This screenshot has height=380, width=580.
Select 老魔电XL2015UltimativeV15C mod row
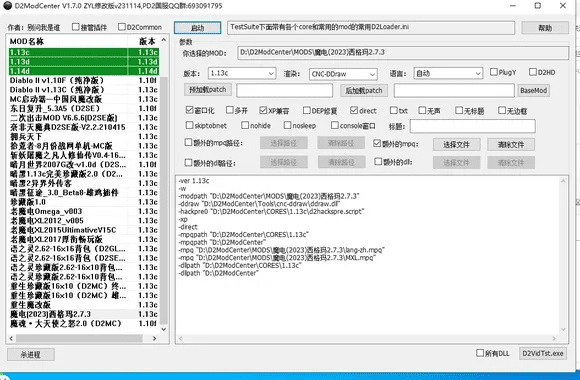[x=84, y=230]
